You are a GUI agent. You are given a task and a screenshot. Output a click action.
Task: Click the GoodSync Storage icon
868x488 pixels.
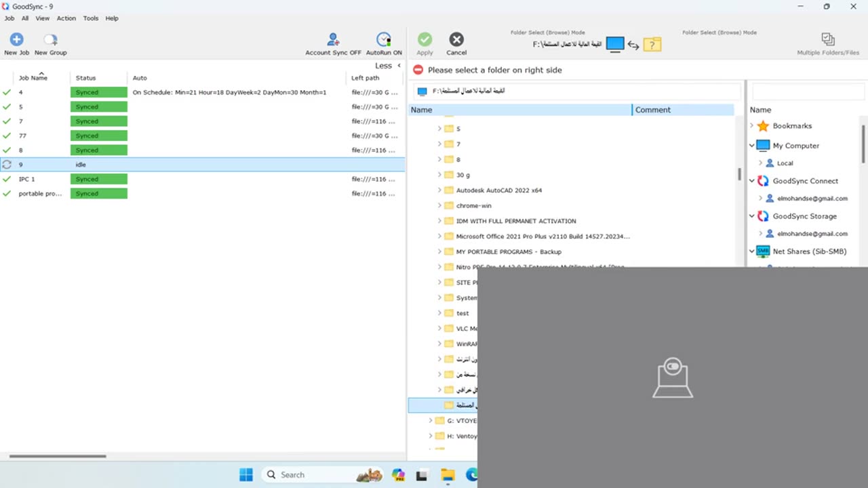pos(763,216)
